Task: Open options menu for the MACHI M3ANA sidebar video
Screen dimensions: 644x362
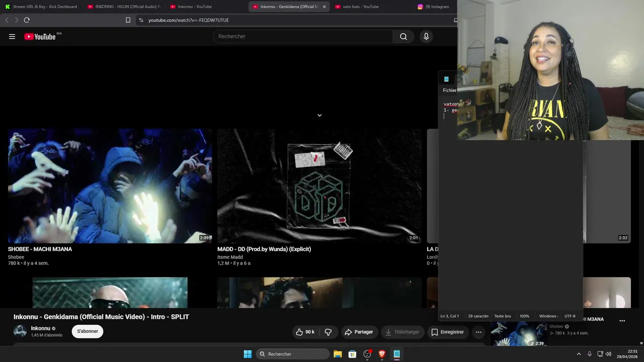Action: pos(622,321)
